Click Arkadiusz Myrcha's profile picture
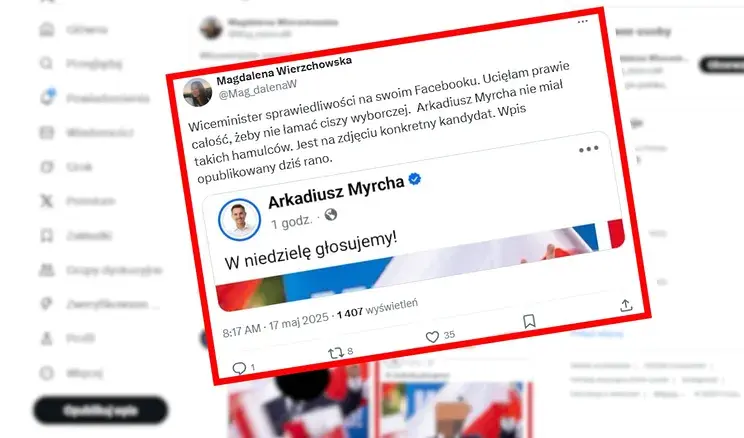This screenshot has width=744, height=438. pyautogui.click(x=239, y=220)
